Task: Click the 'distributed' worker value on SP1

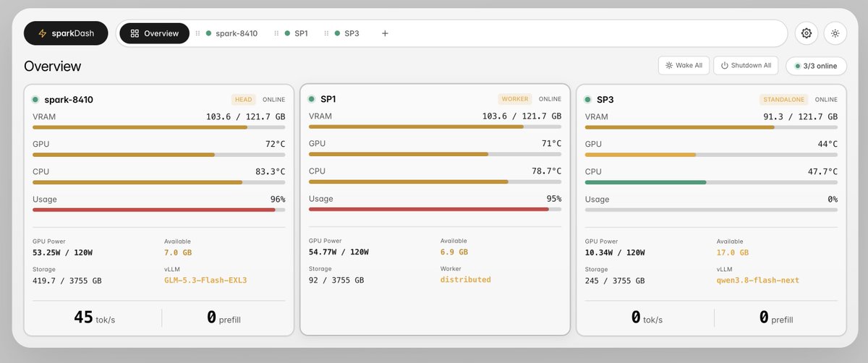Action: point(466,279)
